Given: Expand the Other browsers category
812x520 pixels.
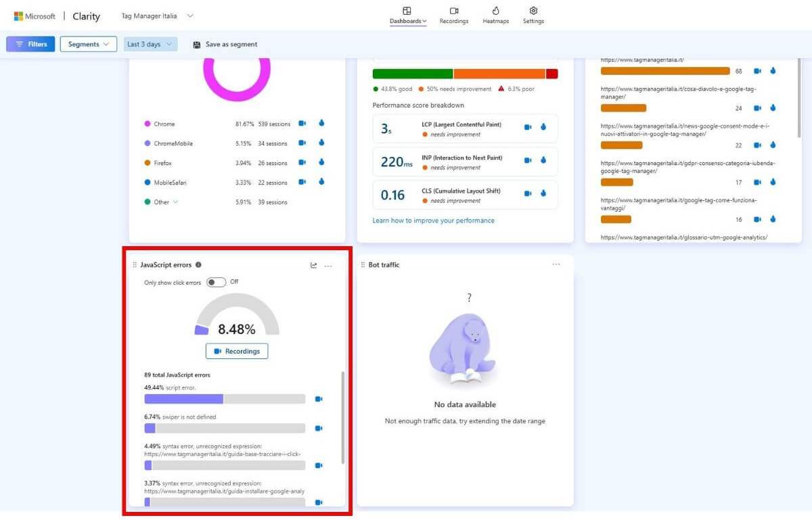Looking at the screenshot, I should point(175,202).
